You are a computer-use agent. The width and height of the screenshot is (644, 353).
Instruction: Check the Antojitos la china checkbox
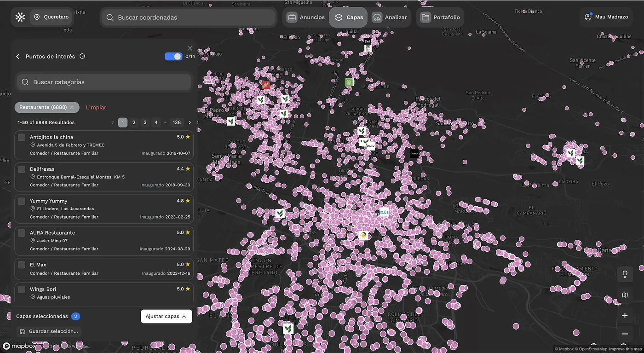(x=22, y=137)
